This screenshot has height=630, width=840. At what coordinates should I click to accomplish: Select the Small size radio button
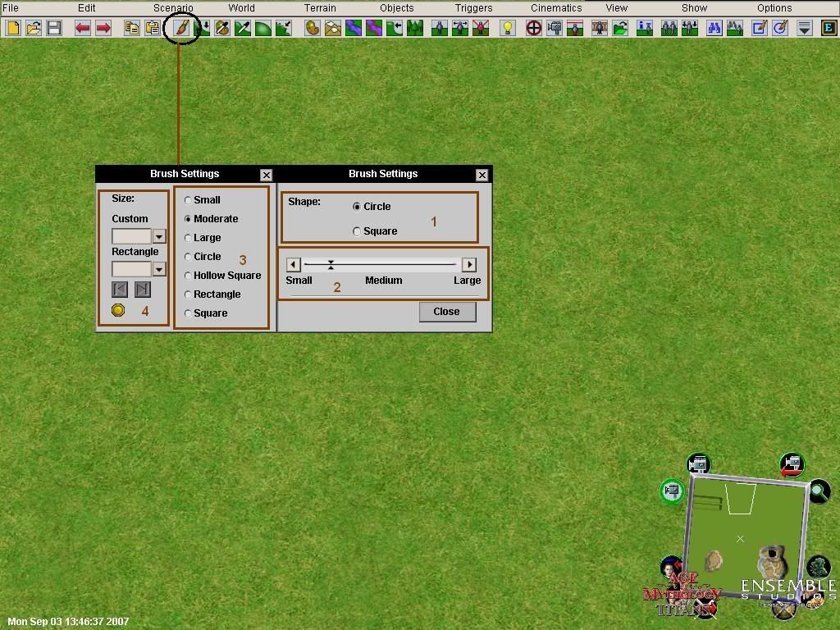click(189, 200)
